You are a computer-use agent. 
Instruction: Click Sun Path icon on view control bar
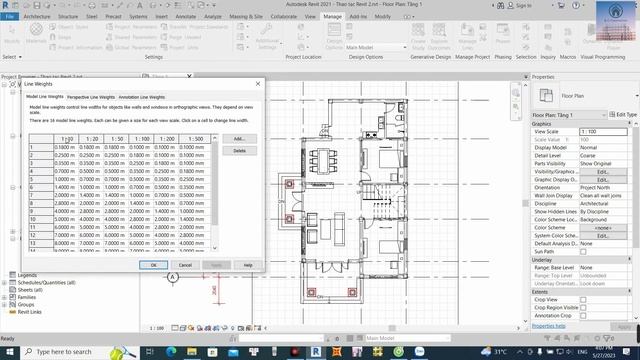191,328
